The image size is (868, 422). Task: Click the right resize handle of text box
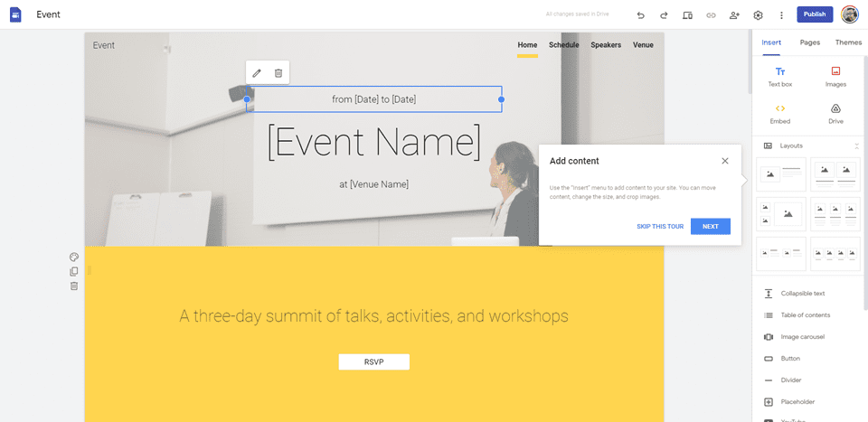click(x=502, y=99)
